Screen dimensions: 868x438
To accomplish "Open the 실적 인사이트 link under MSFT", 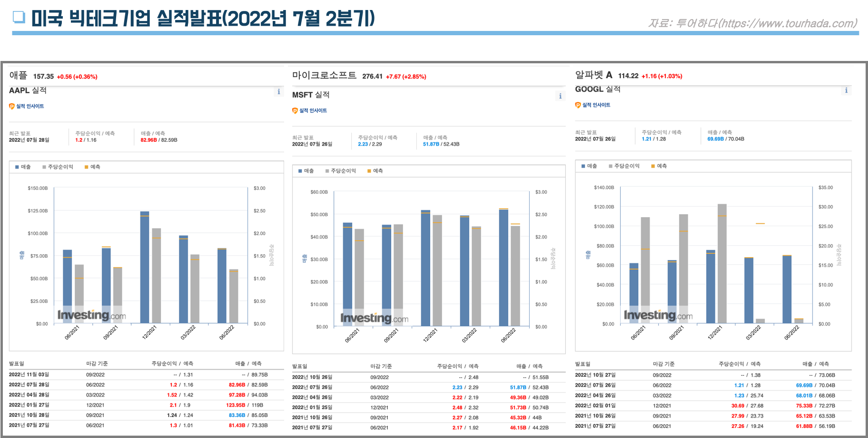I will (313, 110).
